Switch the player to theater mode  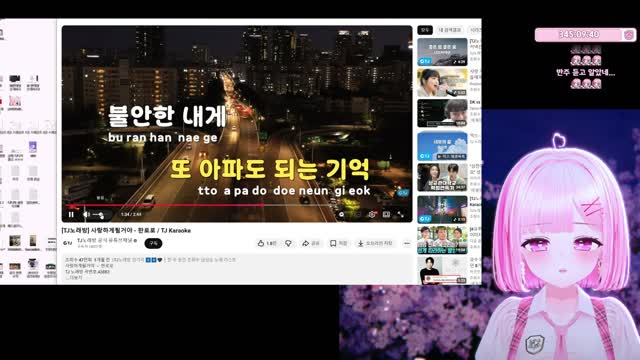click(386, 214)
